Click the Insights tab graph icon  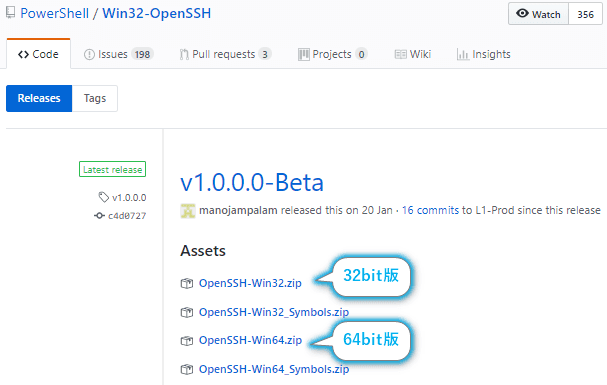click(463, 55)
